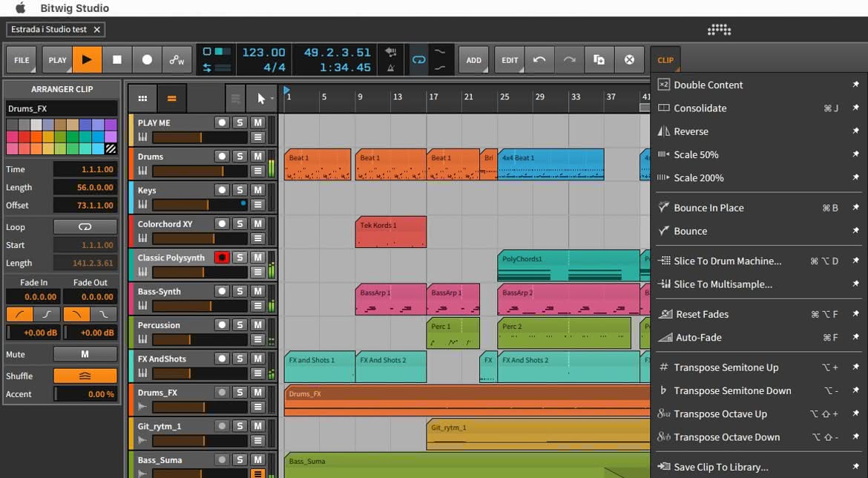Pick the purple color swatch in the top row
This screenshot has height=478, width=868.
click(x=111, y=125)
